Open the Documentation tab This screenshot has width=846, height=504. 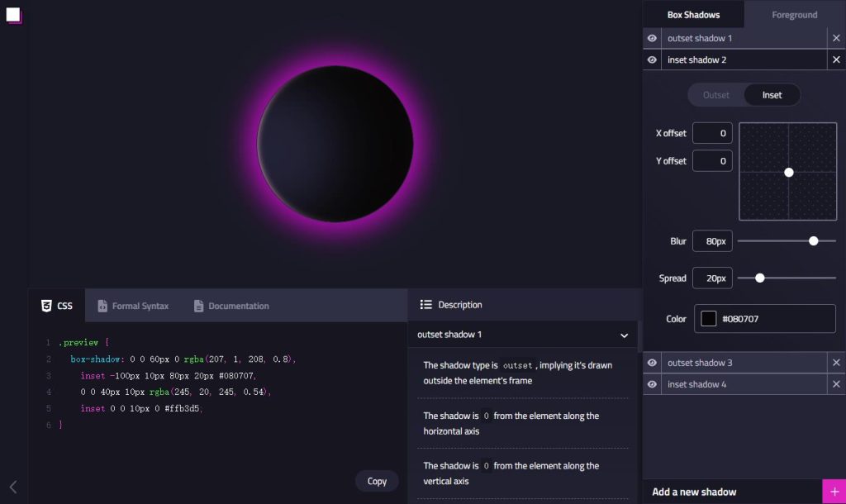[x=231, y=306]
